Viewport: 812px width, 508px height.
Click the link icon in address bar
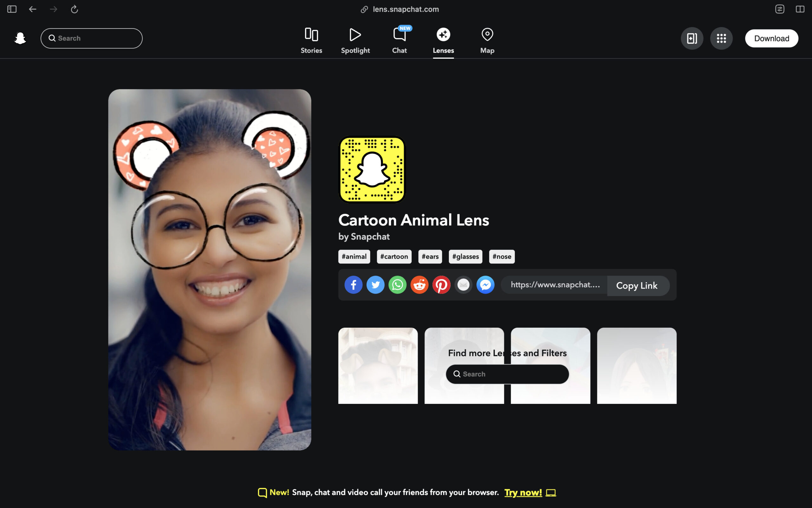pyautogui.click(x=364, y=10)
